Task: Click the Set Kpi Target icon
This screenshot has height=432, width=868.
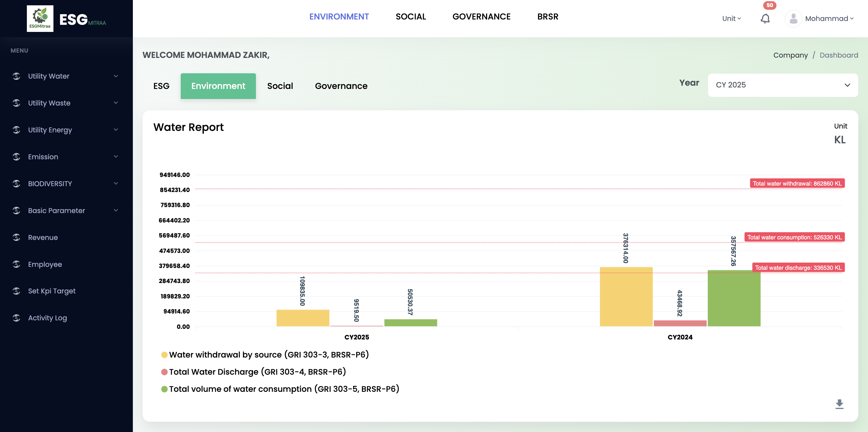Action: pyautogui.click(x=17, y=291)
